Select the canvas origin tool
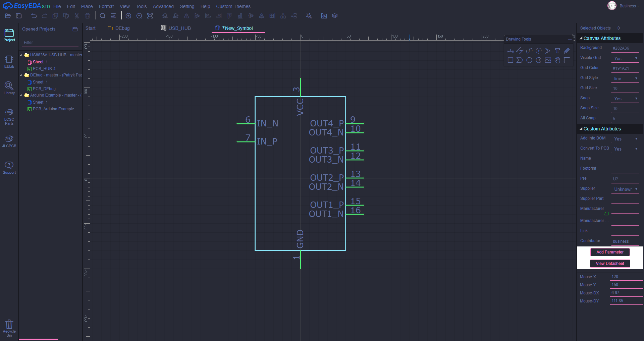Viewport: 644px width, 341px height. 567,60
